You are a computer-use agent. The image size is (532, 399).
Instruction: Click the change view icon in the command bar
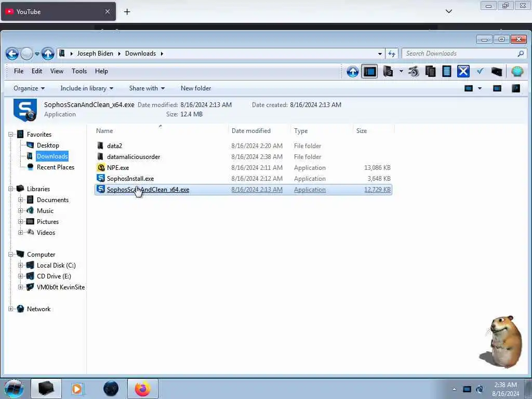469,88
